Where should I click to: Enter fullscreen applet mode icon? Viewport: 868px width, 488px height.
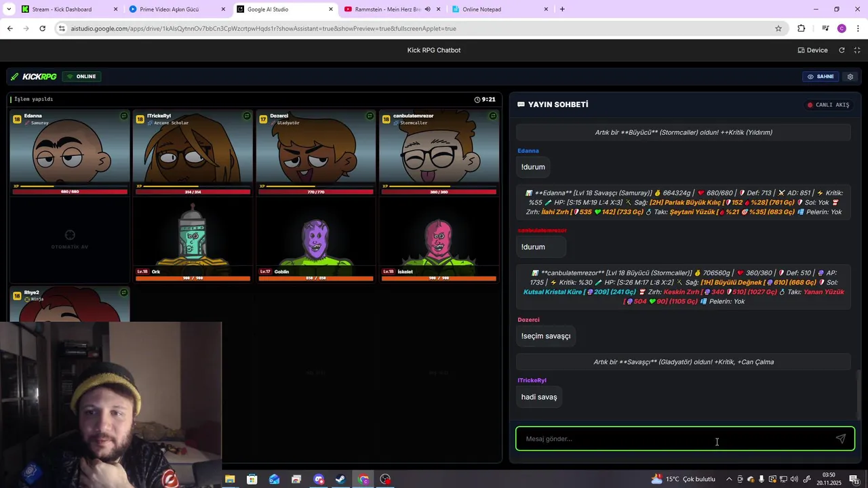point(857,50)
